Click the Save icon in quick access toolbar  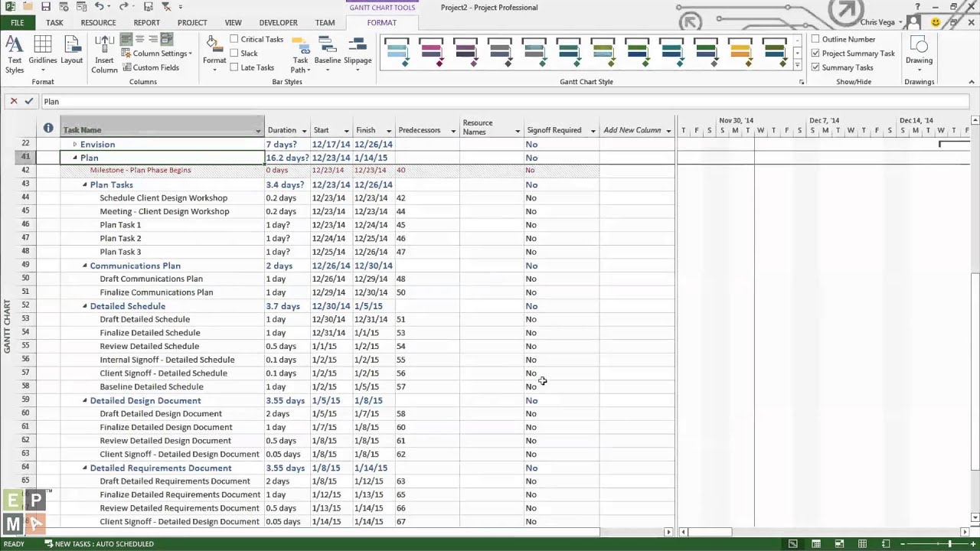click(x=46, y=7)
